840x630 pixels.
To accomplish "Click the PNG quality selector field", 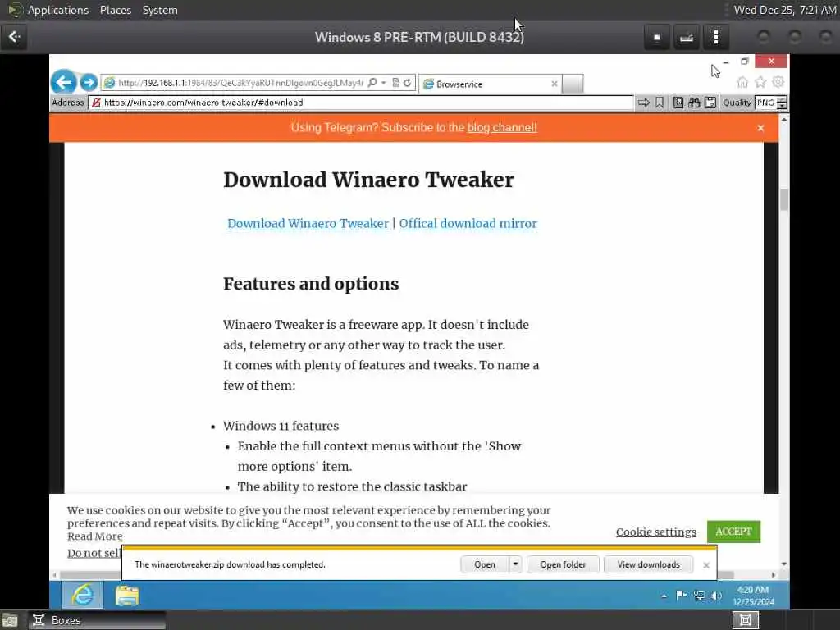I will [x=765, y=103].
